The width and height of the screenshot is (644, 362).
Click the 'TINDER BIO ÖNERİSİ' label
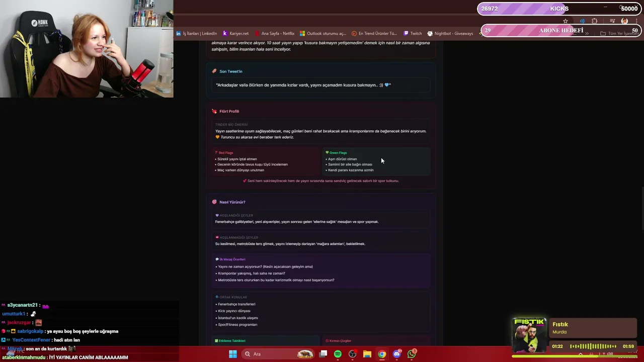(231, 125)
